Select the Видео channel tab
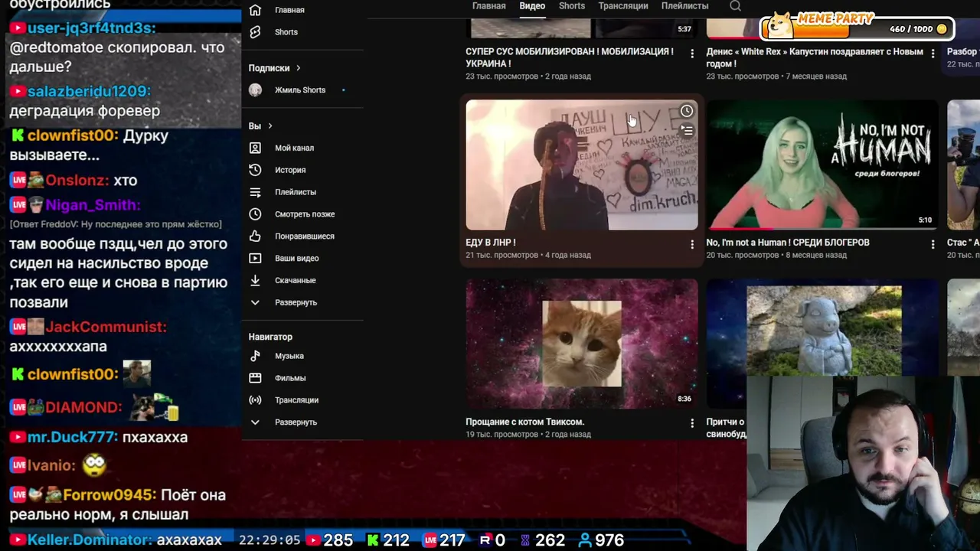 pyautogui.click(x=532, y=6)
